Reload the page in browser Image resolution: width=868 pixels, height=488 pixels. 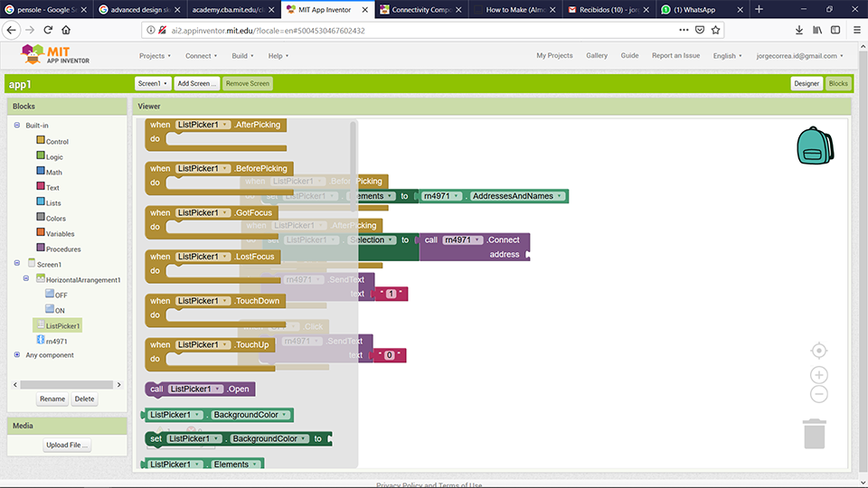click(x=48, y=30)
